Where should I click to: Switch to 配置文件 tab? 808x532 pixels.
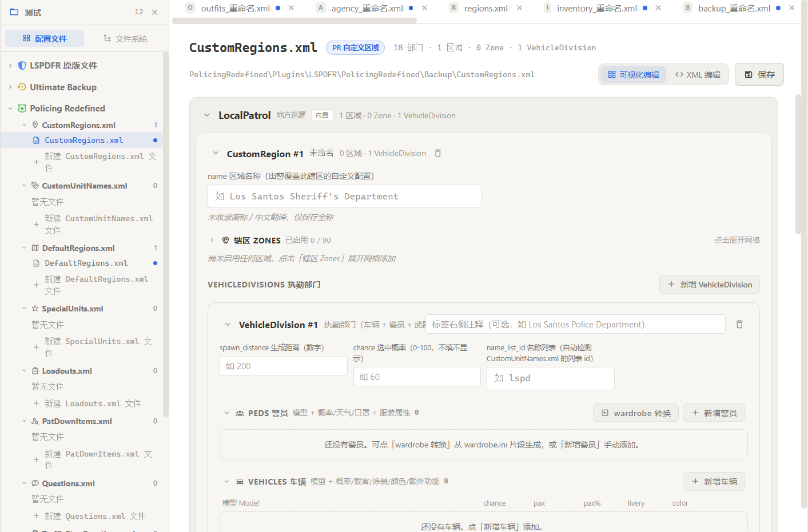45,38
